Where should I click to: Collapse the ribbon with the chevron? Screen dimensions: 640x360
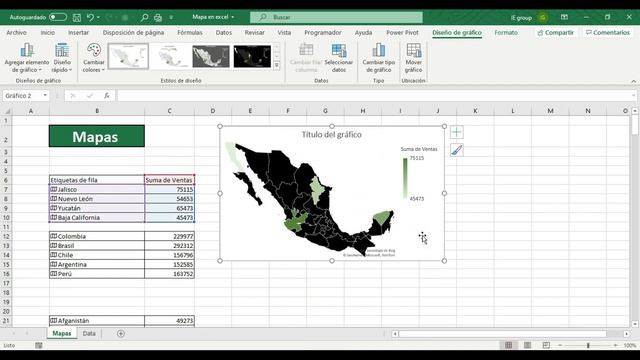(x=633, y=81)
